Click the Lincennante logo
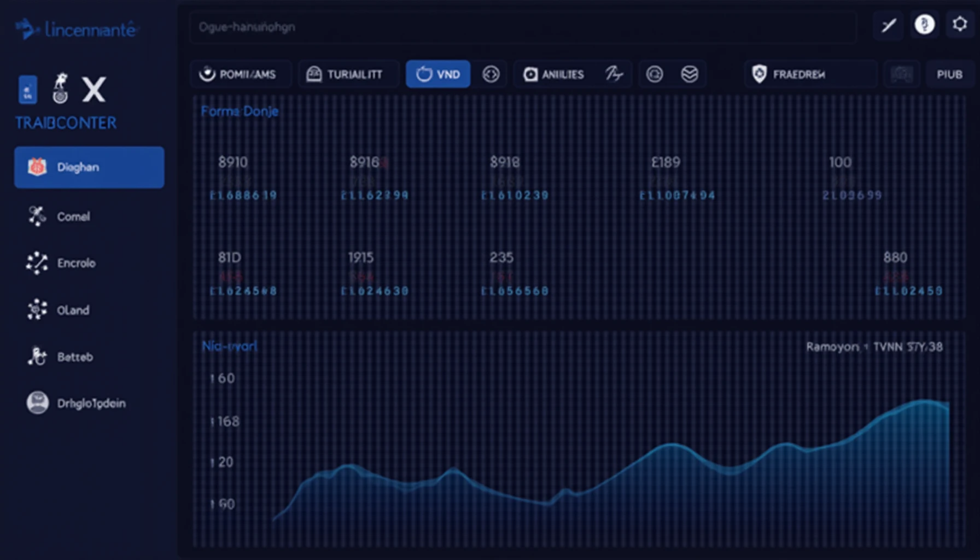The image size is (980, 560). pos(77,29)
